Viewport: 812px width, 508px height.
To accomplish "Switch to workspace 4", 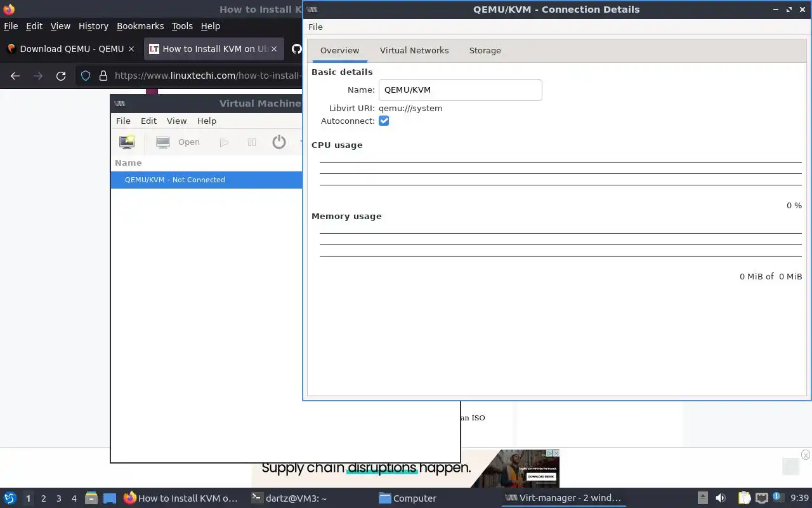I will pyautogui.click(x=74, y=498).
